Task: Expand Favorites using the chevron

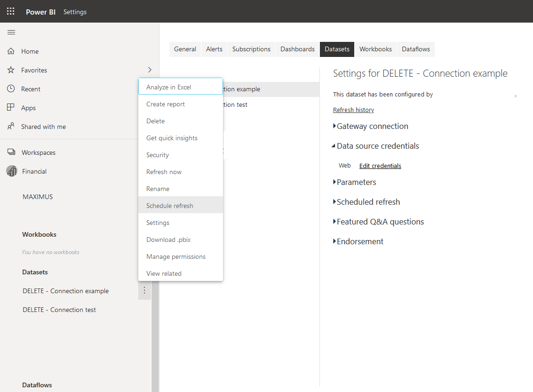Action: click(149, 69)
